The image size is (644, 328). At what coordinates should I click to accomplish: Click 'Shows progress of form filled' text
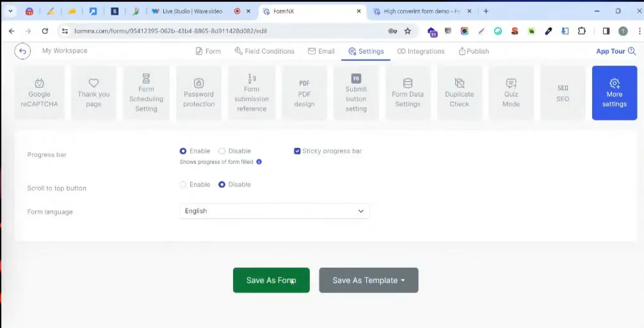[x=216, y=162]
